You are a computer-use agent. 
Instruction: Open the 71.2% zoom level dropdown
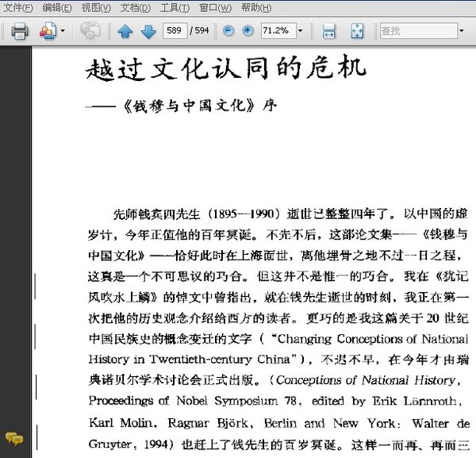click(300, 31)
